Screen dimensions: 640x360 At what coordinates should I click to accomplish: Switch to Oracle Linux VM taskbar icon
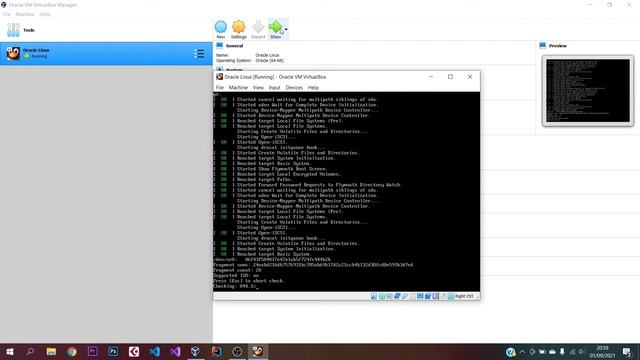[x=258, y=351]
